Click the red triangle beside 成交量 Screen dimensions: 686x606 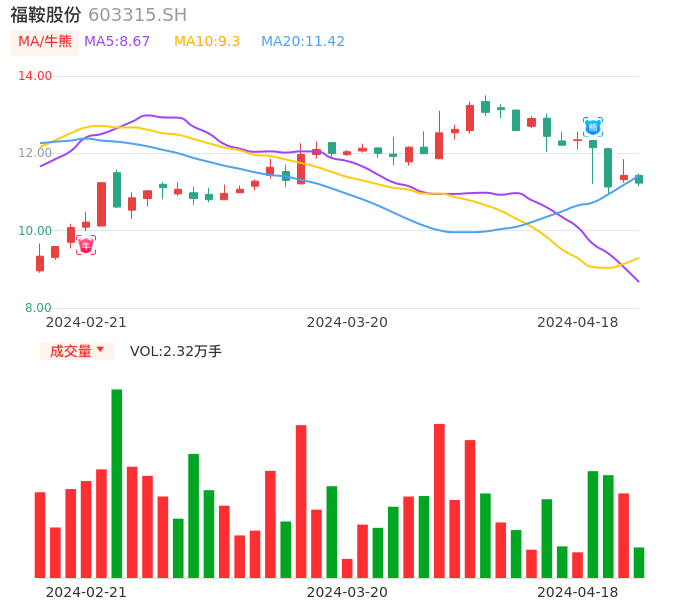pos(100,350)
